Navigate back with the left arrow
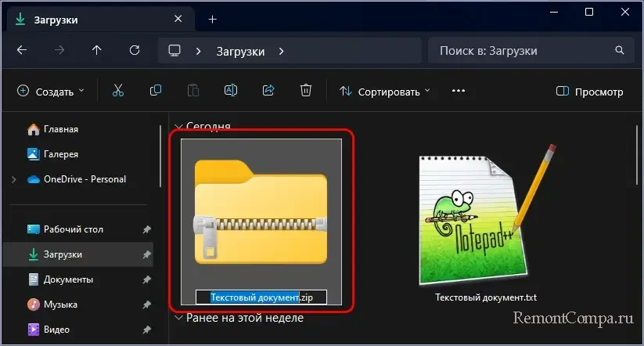The height and width of the screenshot is (346, 644). (22, 51)
